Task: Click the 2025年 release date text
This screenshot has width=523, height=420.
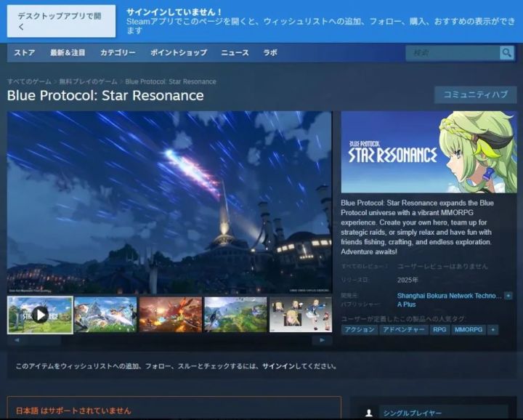Action: pos(408,280)
